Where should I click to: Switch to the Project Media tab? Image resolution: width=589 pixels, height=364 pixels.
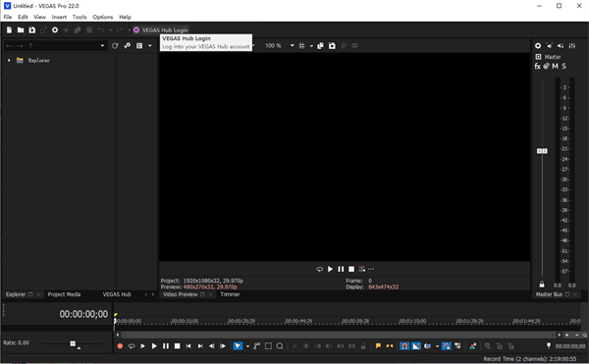tap(64, 294)
